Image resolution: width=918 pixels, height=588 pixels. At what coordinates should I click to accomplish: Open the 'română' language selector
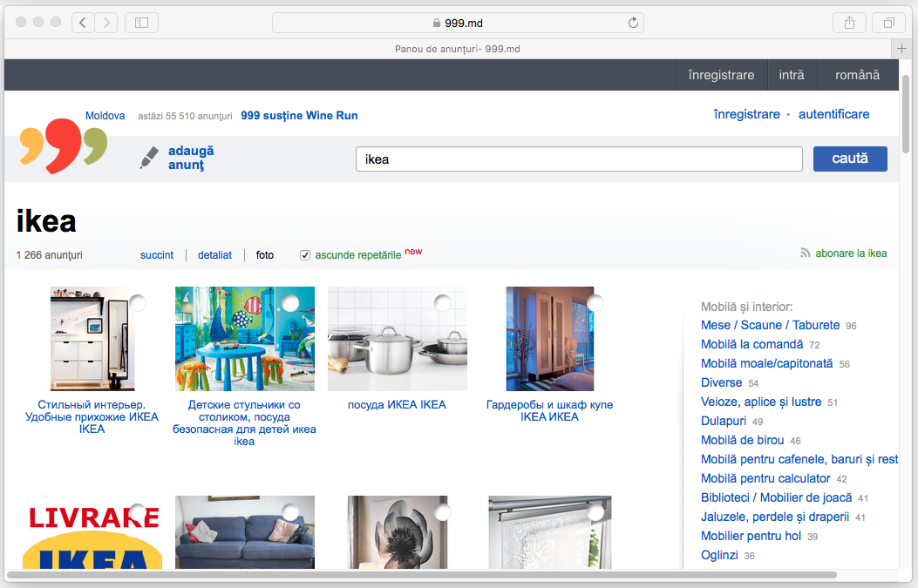pyautogui.click(x=857, y=75)
